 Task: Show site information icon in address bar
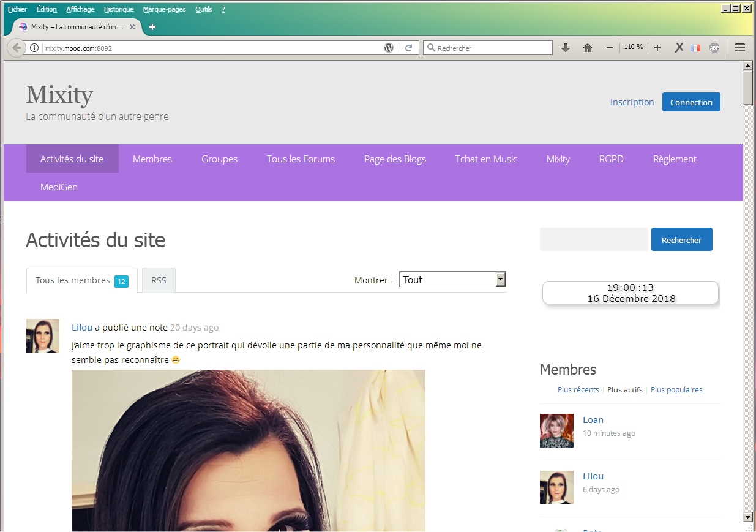click(x=34, y=48)
